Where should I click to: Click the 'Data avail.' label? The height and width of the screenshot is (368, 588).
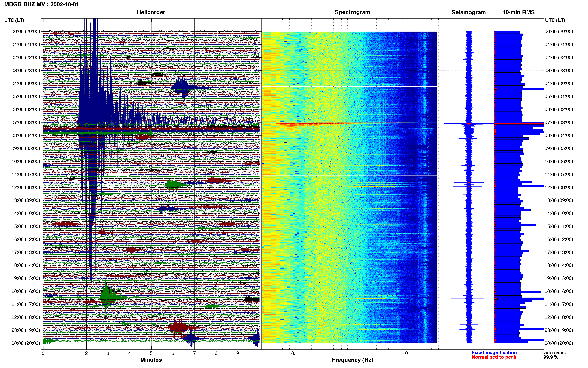[x=554, y=352]
